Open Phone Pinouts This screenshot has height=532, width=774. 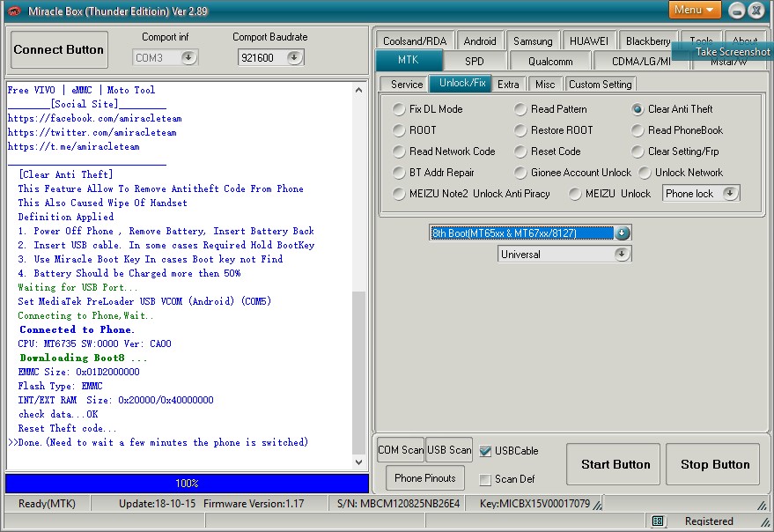tap(425, 478)
